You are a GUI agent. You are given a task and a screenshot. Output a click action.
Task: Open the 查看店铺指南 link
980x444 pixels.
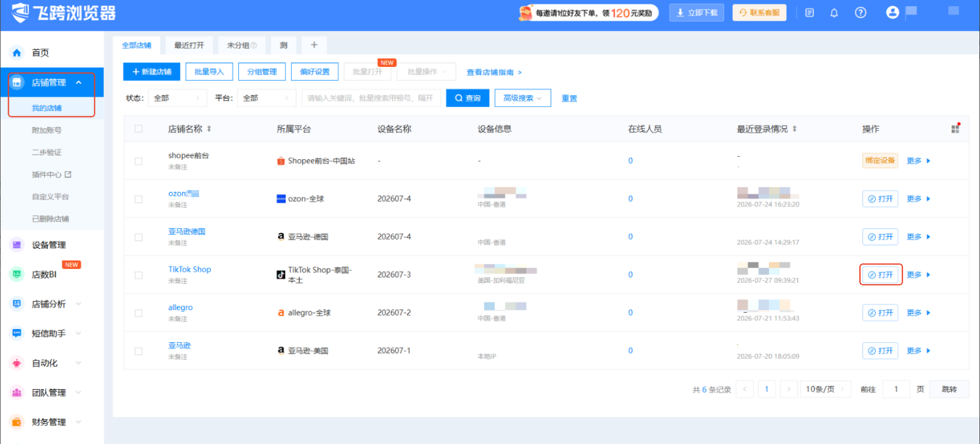pyautogui.click(x=494, y=73)
